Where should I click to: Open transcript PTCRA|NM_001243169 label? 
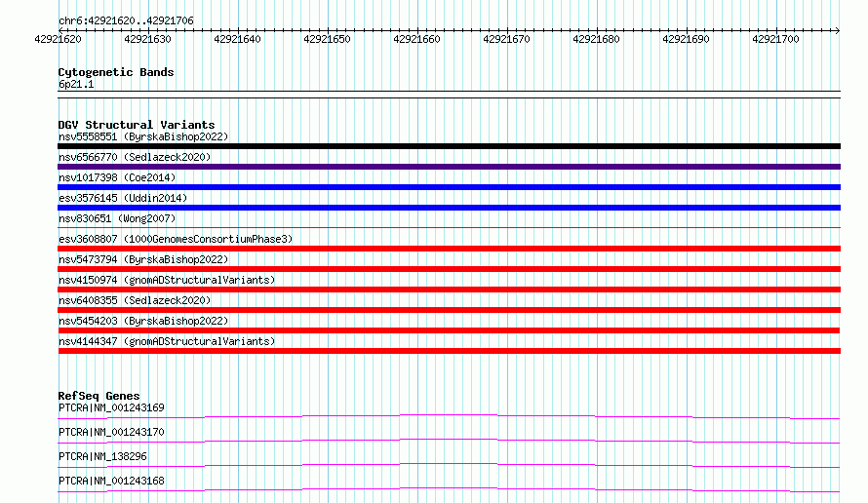pyautogui.click(x=111, y=407)
